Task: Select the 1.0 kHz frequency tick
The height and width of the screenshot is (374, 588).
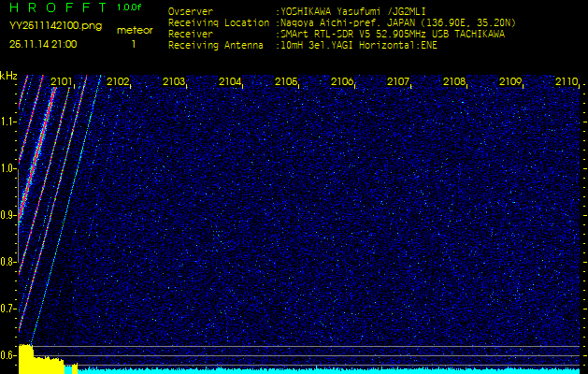Action: [x=8, y=168]
